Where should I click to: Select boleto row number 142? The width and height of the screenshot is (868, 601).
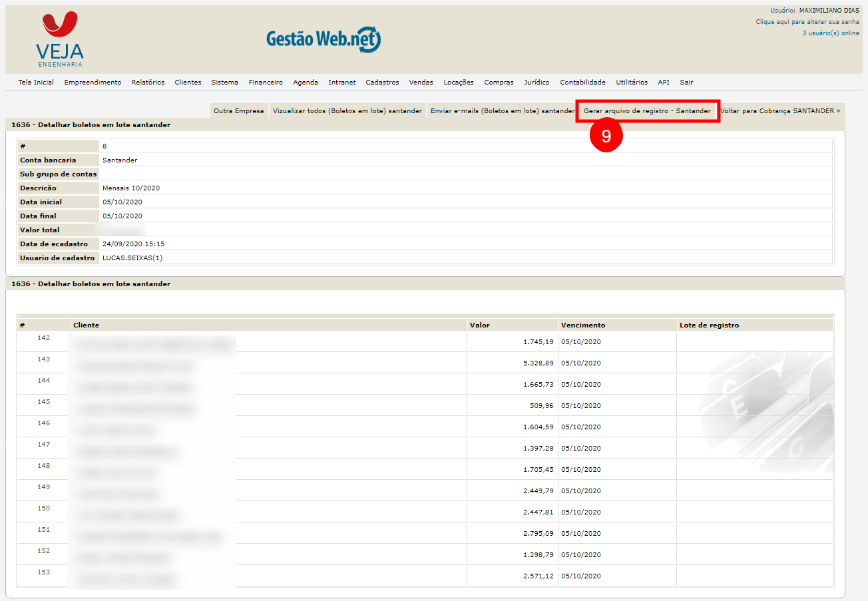coord(44,338)
